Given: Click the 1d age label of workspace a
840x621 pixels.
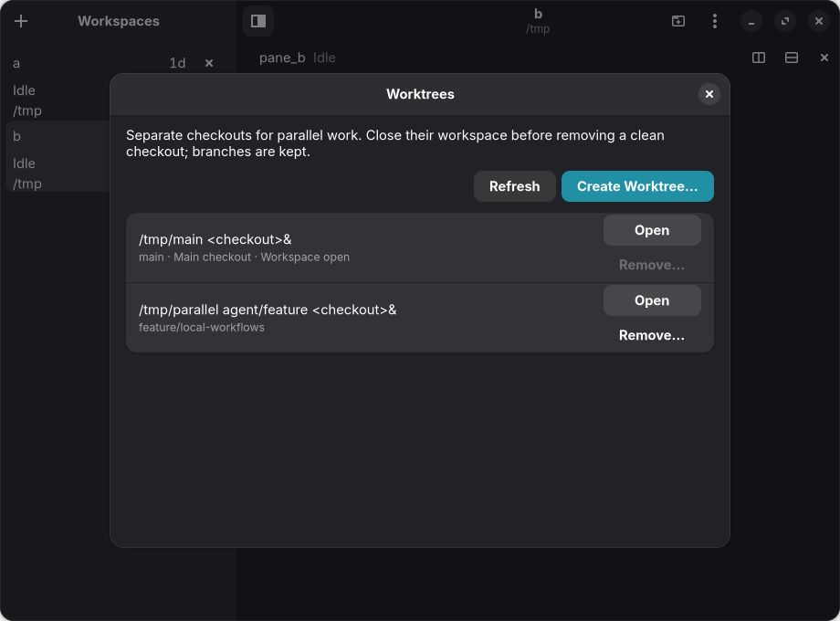Looking at the screenshot, I should [x=177, y=63].
